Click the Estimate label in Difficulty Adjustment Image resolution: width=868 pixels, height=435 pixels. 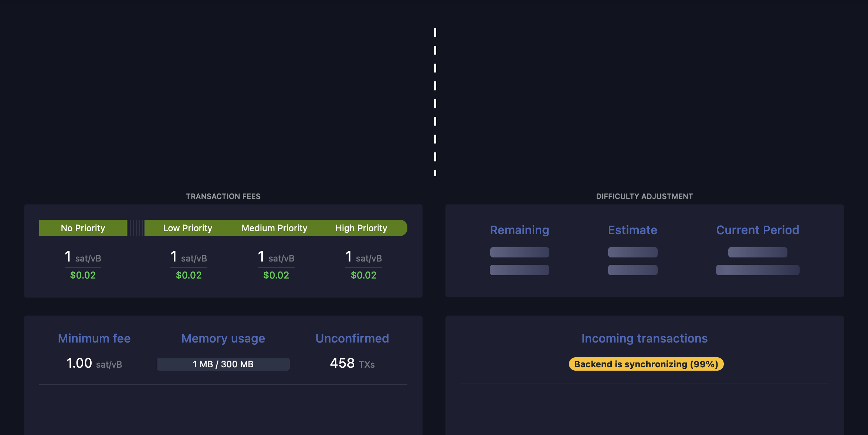click(633, 230)
